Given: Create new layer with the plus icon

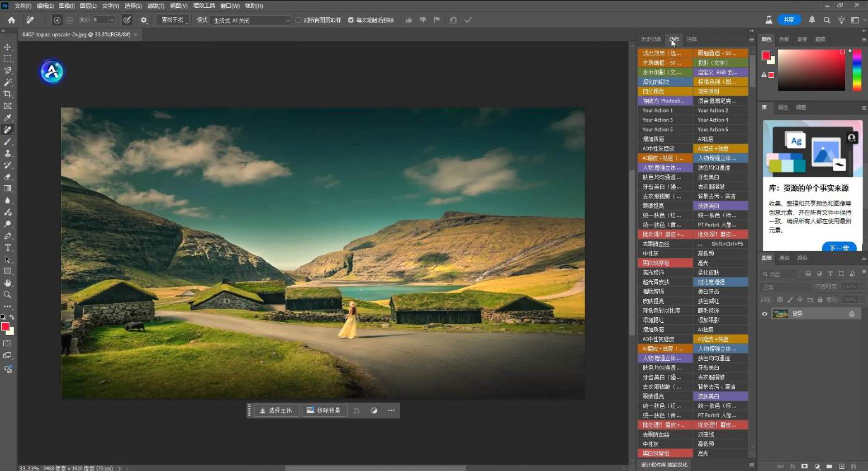Looking at the screenshot, I should click(x=841, y=466).
